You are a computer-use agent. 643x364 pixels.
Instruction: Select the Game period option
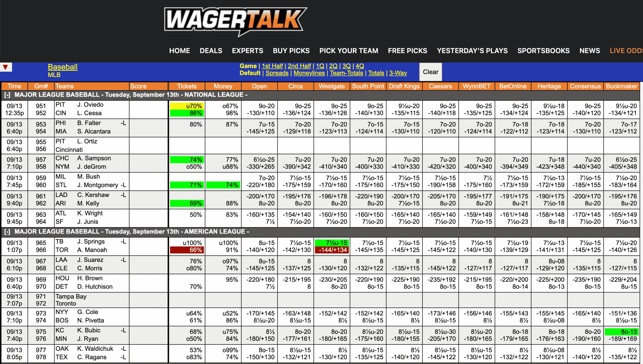[x=248, y=66]
